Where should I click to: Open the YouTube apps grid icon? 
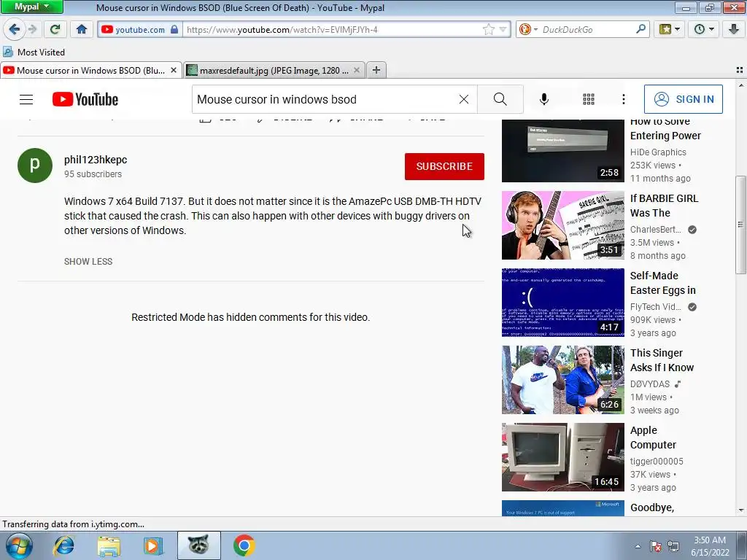pyautogui.click(x=589, y=99)
